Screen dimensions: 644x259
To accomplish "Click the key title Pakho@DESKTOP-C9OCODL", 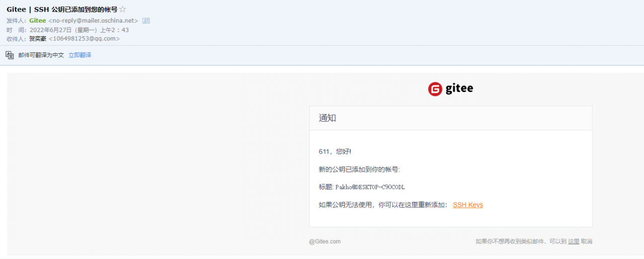I will (370, 187).
